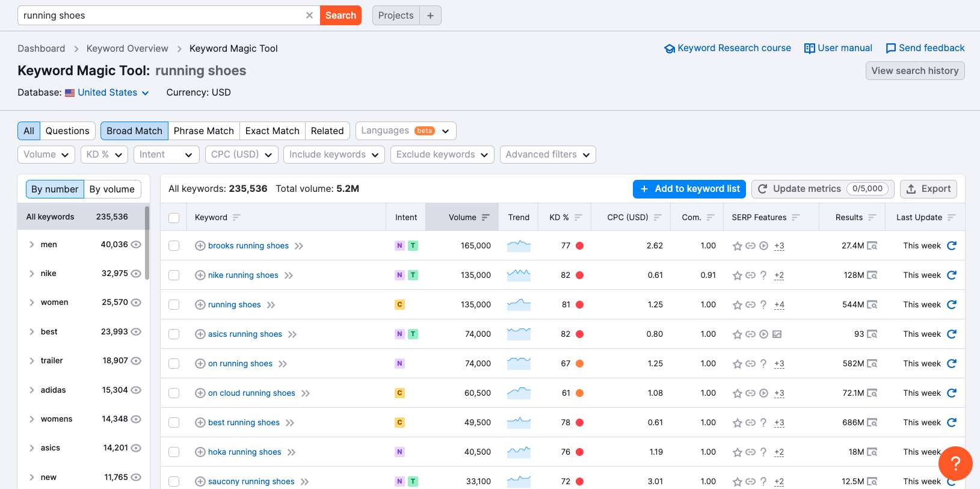980x489 pixels.
Task: Refresh metrics for best running shoes row
Action: coord(952,422)
